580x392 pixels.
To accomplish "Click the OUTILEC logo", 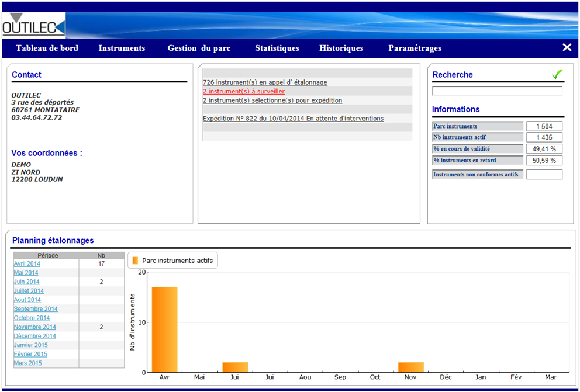I will click(x=33, y=25).
